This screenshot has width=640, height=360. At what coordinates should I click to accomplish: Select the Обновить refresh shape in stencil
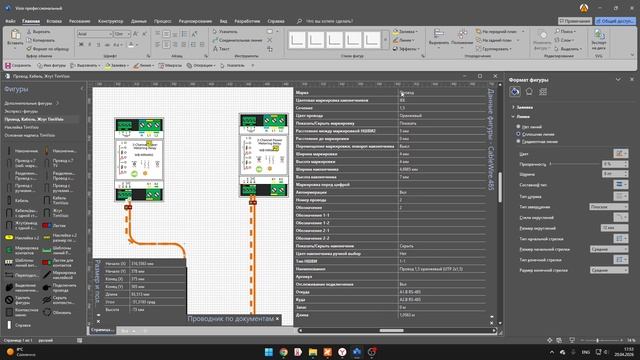[x=58, y=313]
